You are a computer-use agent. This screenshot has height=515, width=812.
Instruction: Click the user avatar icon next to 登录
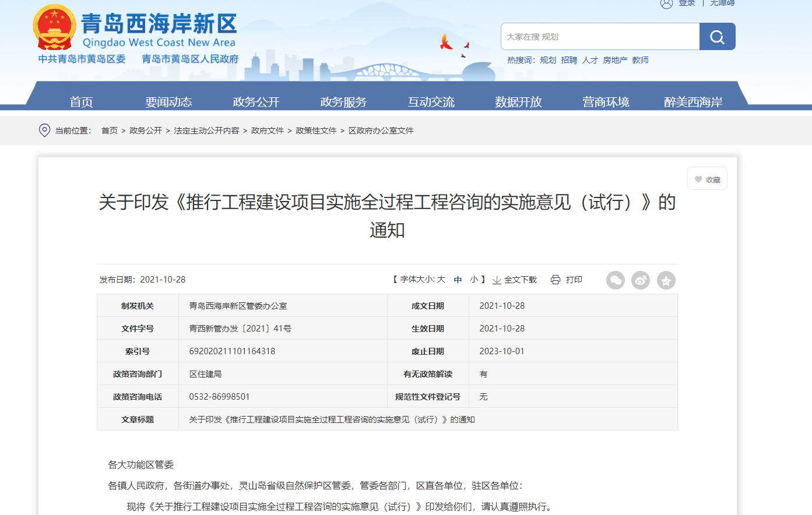[x=667, y=3]
